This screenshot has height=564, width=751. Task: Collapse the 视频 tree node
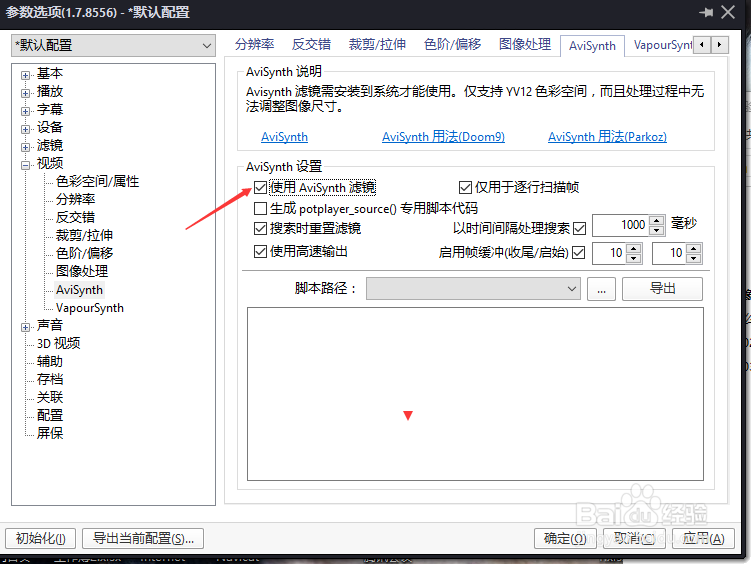[25, 165]
